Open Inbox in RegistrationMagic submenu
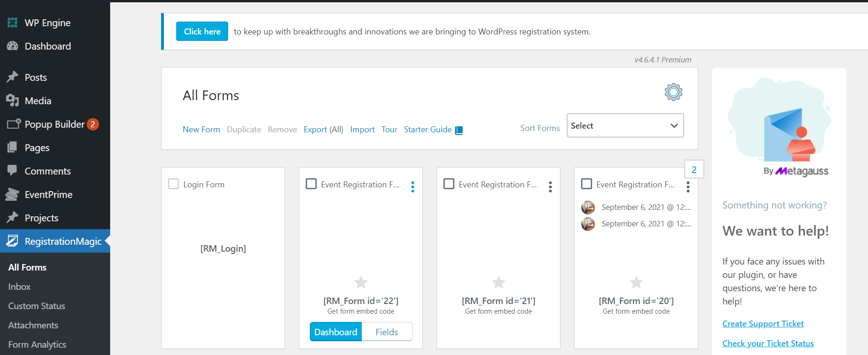Viewport: 868px width, 355px height. pos(19,287)
